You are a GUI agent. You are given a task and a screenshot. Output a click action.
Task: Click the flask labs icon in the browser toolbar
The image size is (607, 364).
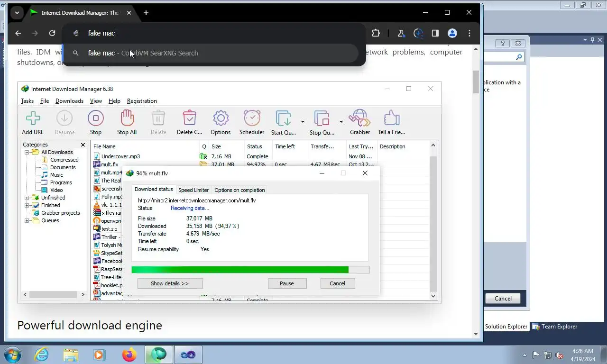point(401,33)
